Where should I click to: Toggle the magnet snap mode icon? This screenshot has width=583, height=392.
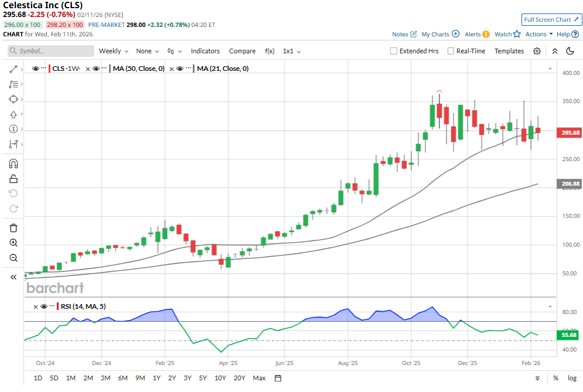pos(13,163)
